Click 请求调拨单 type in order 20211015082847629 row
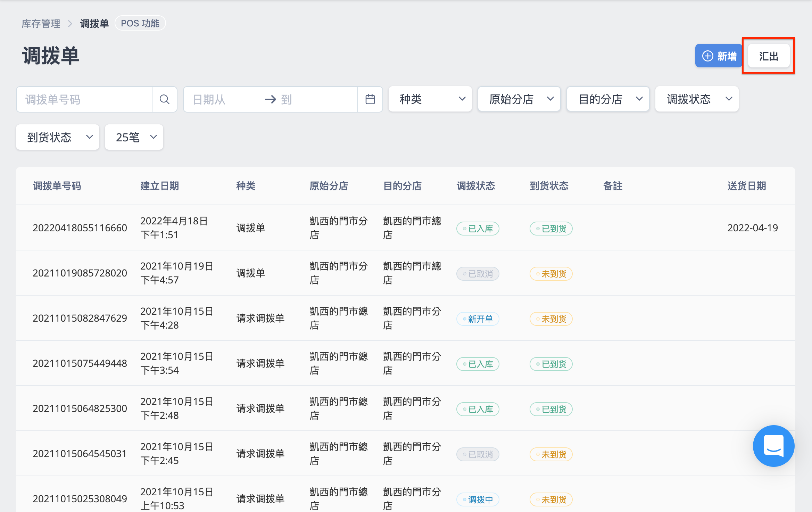This screenshot has width=812, height=512. click(260, 318)
